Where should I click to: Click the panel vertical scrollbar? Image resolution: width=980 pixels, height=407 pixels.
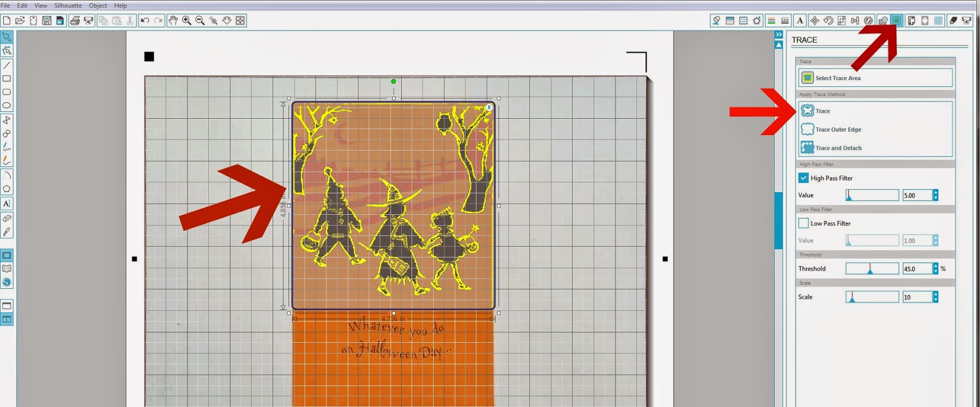tap(778, 220)
